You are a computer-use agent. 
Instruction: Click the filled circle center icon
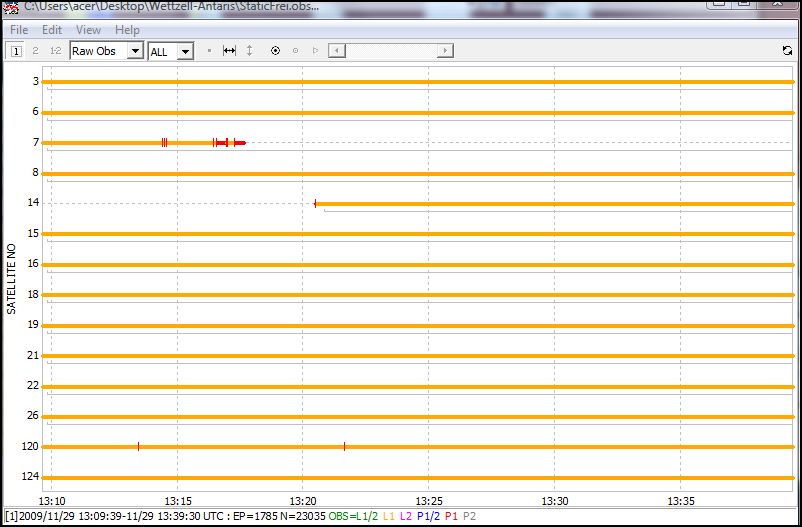[x=276, y=51]
